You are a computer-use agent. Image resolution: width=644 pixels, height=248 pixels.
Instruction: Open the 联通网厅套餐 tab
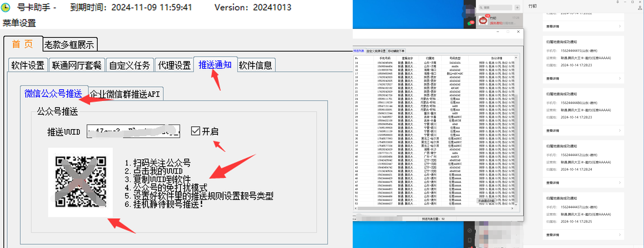coord(77,65)
